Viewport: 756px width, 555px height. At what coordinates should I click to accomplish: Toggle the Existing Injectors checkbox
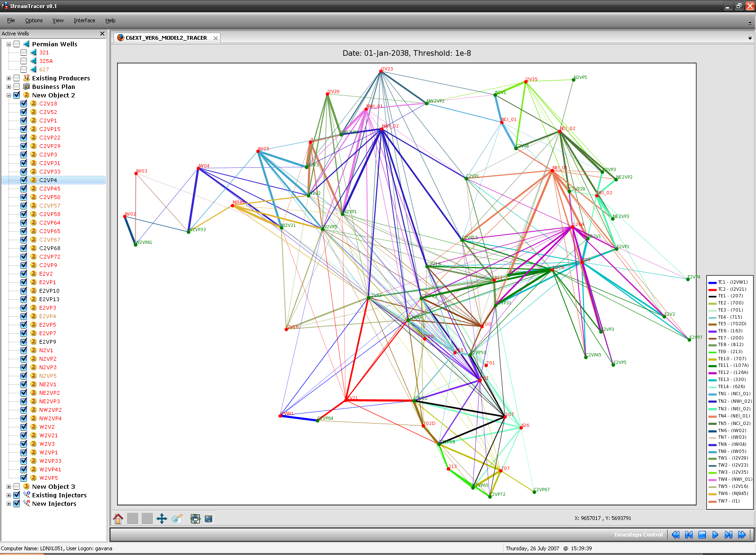[17, 495]
